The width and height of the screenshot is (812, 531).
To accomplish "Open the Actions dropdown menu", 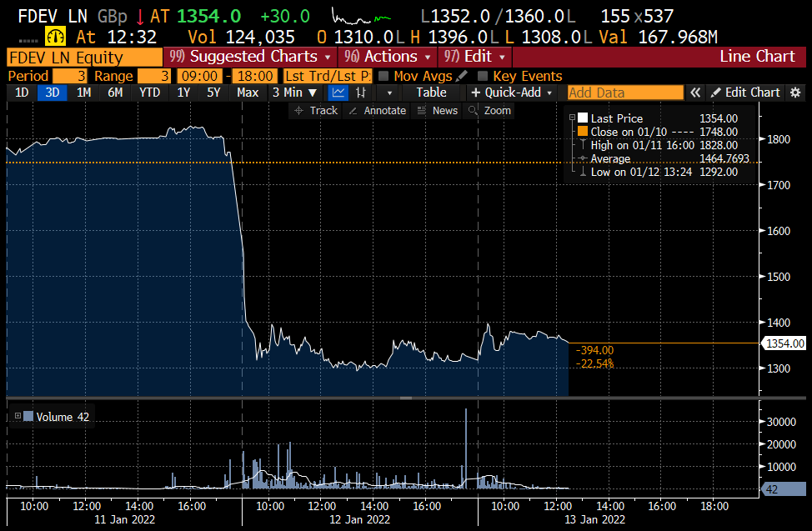I will coord(388,57).
